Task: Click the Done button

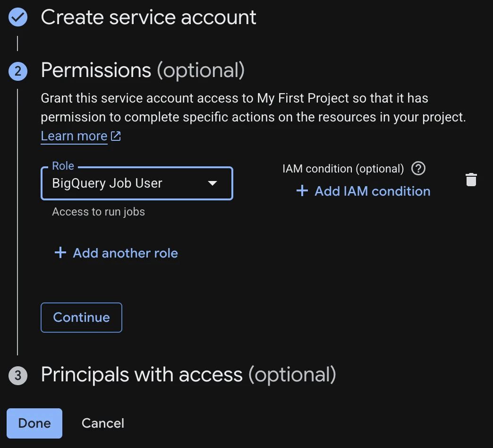Action: [x=34, y=423]
